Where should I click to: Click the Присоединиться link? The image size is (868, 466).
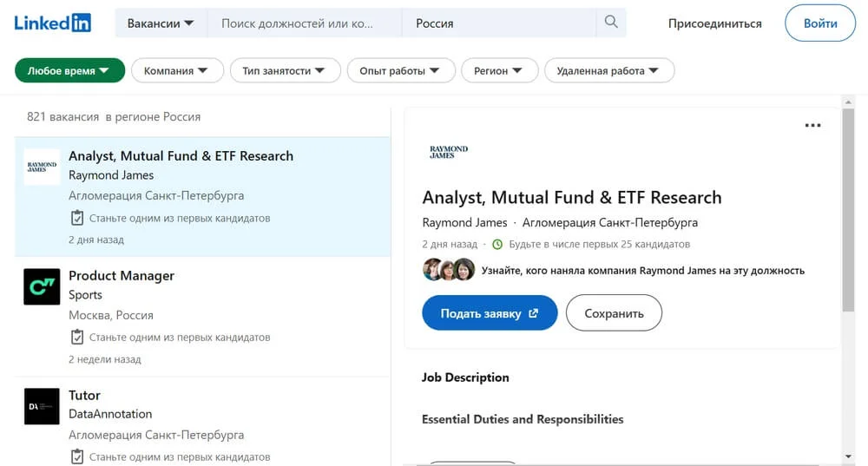[714, 23]
